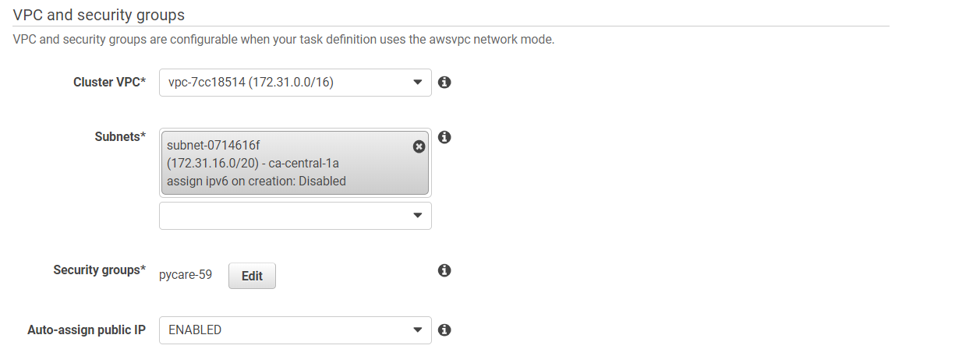Screen dimensions: 980x356
Task: Remove subnet-0714616f using its x icon
Action: pos(419,146)
